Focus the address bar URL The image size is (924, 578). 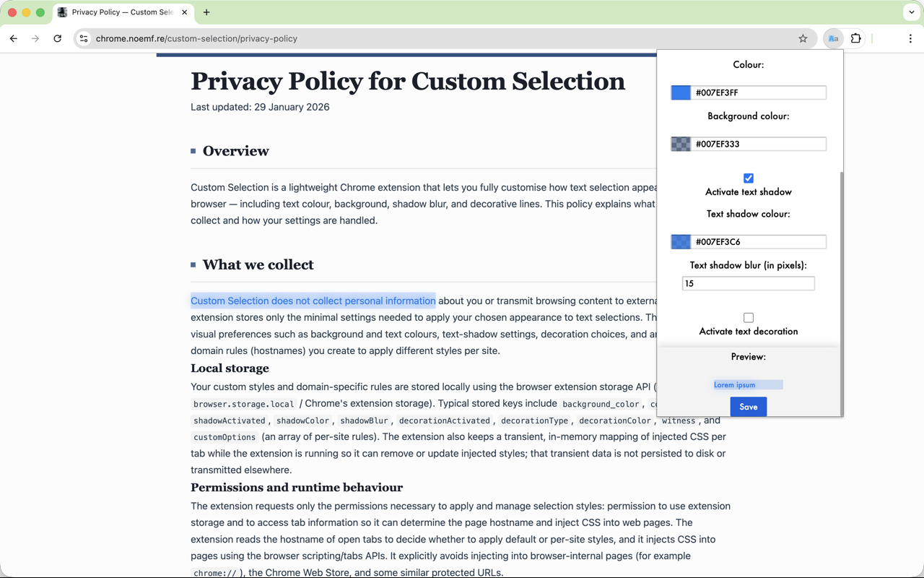click(x=196, y=38)
